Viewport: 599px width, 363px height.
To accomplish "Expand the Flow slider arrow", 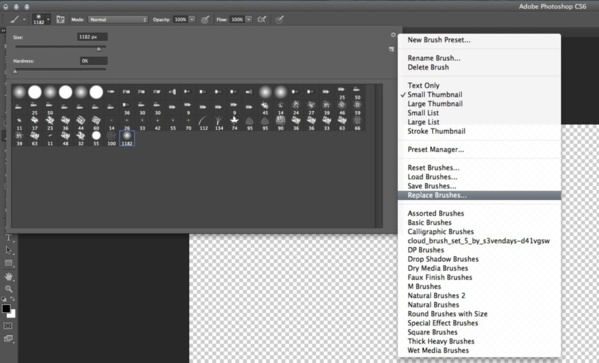I will (x=248, y=19).
